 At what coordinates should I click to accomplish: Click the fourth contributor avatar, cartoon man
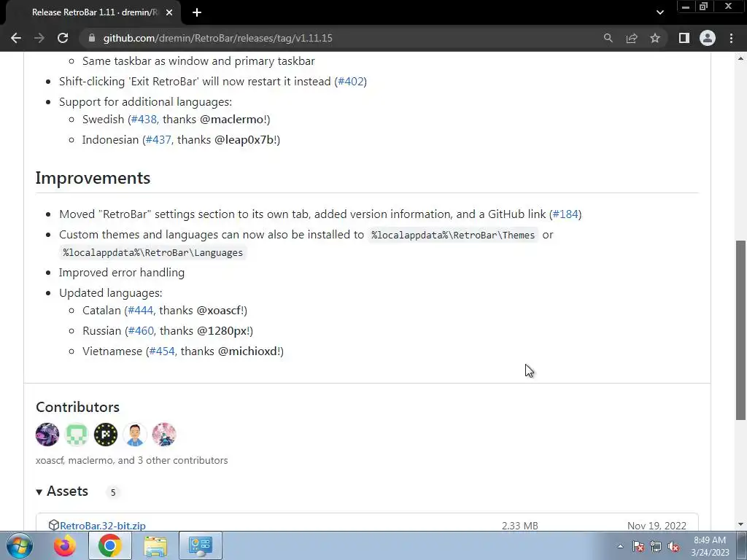coord(135,435)
